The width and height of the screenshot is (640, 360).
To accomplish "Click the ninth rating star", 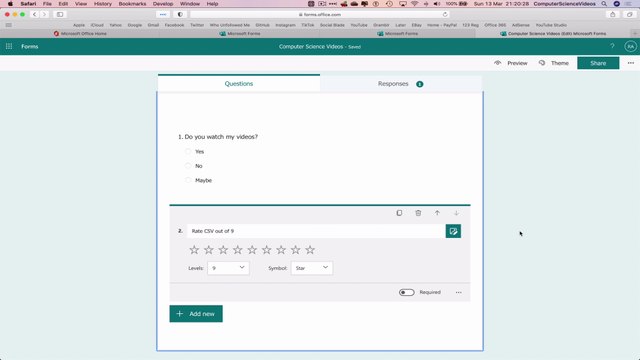I will [310, 250].
